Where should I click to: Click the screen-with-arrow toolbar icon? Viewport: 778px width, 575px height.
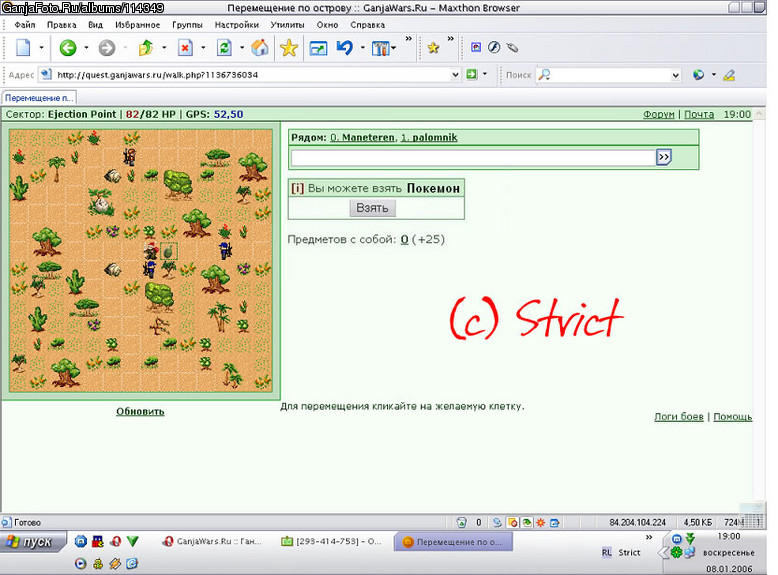[x=318, y=48]
